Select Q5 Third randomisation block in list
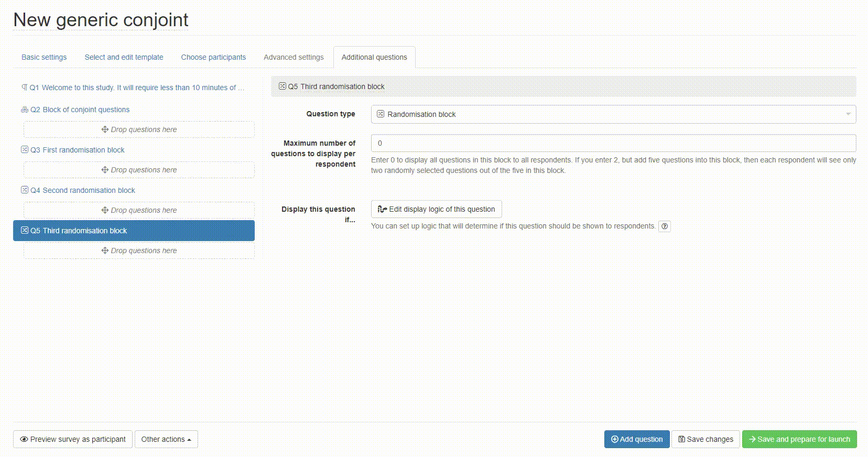This screenshot has height=457, width=868. coord(134,231)
